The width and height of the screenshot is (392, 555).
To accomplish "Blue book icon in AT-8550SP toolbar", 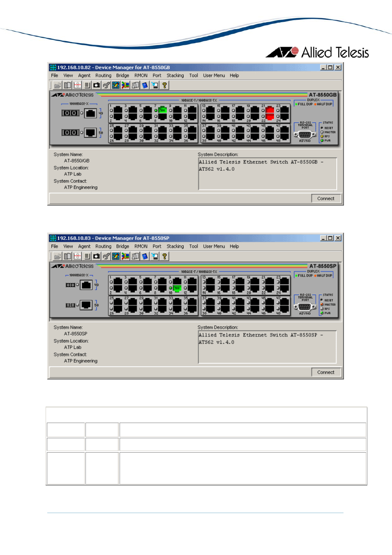I will tap(145, 256).
